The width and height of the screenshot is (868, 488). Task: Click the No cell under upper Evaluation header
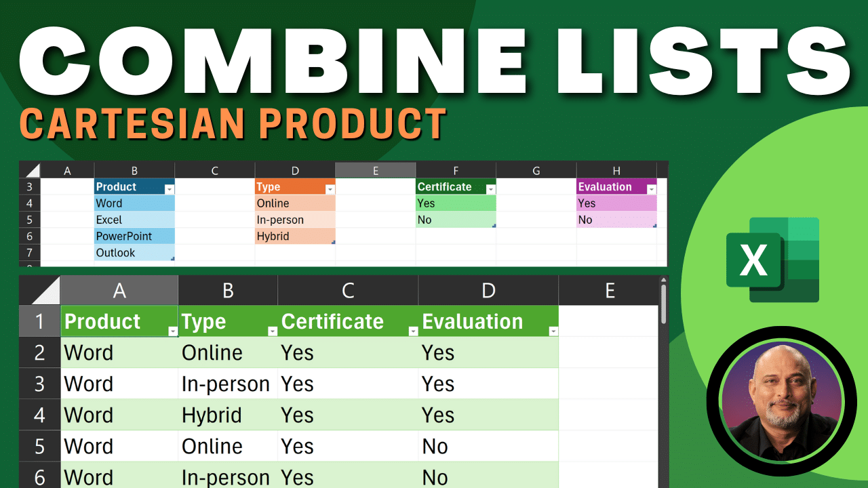pos(616,220)
